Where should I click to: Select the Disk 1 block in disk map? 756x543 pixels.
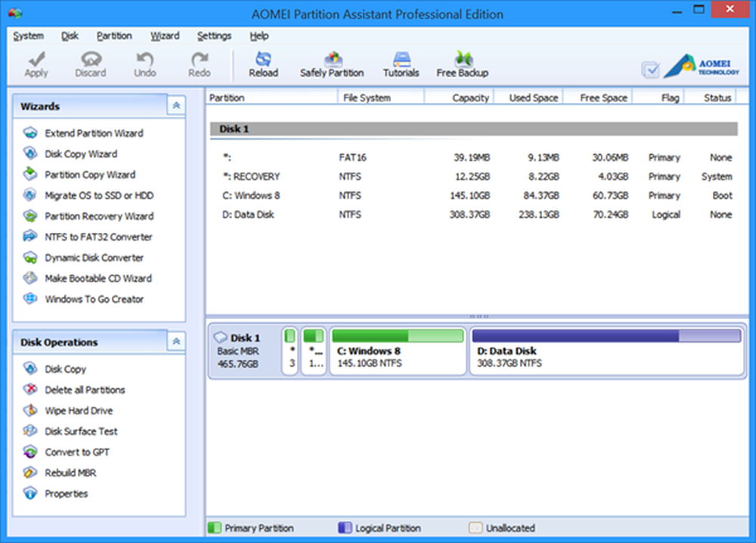(x=243, y=351)
